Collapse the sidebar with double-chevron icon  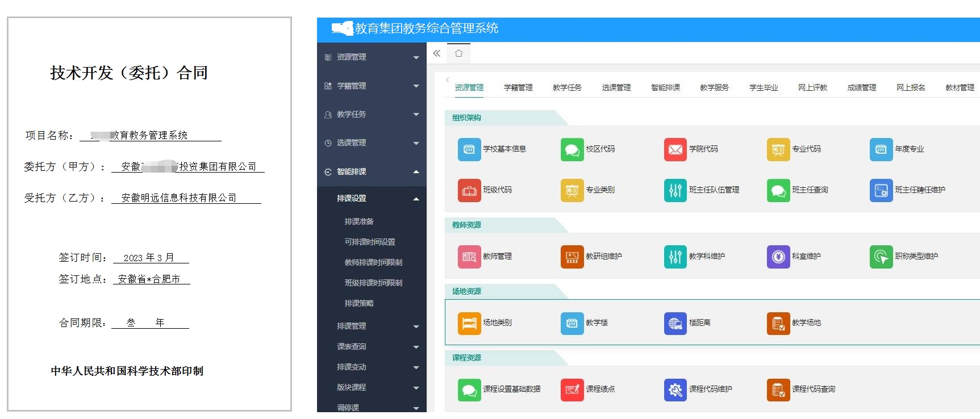(x=436, y=53)
